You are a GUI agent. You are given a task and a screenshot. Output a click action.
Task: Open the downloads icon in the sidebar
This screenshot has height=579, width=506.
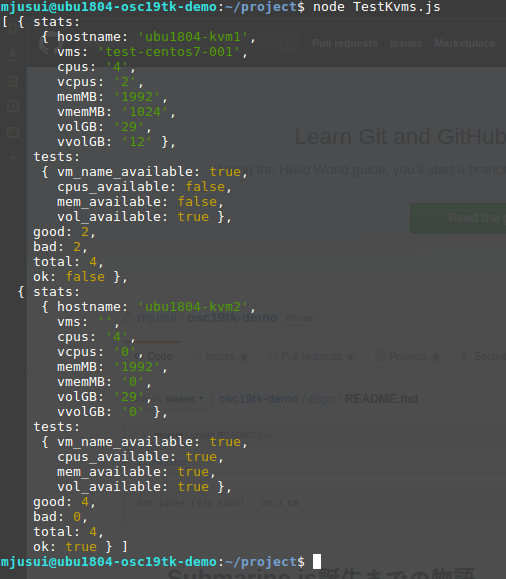pyautogui.click(x=13, y=55)
